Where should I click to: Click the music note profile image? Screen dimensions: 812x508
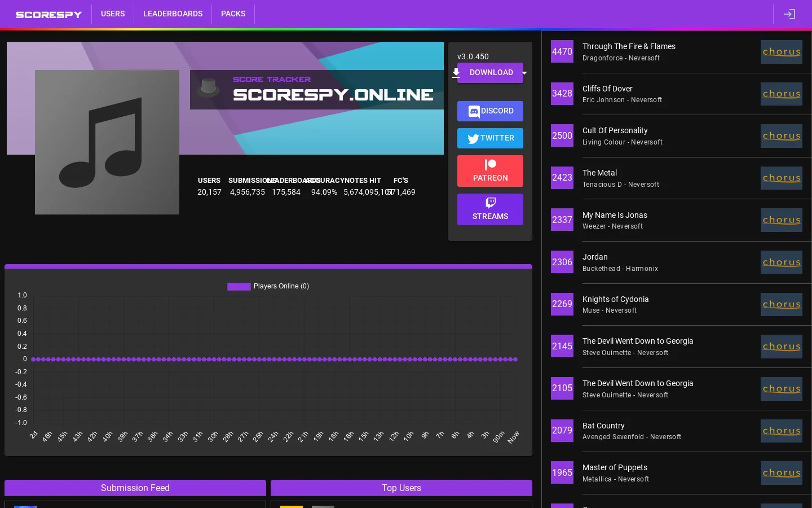[107, 142]
